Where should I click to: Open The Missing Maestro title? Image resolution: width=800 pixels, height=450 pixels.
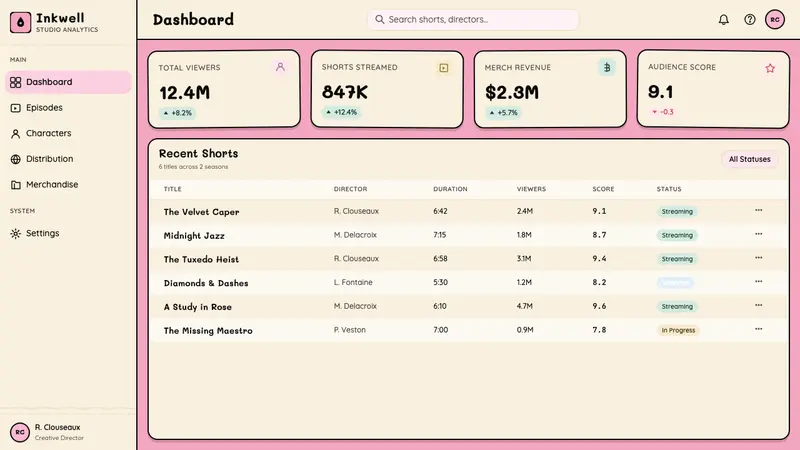pos(208,331)
